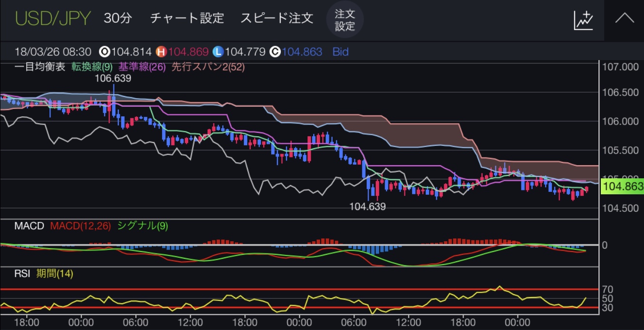The width and height of the screenshot is (644, 330).
Task: Tap the 106.639 high price marker
Action: click(x=113, y=78)
